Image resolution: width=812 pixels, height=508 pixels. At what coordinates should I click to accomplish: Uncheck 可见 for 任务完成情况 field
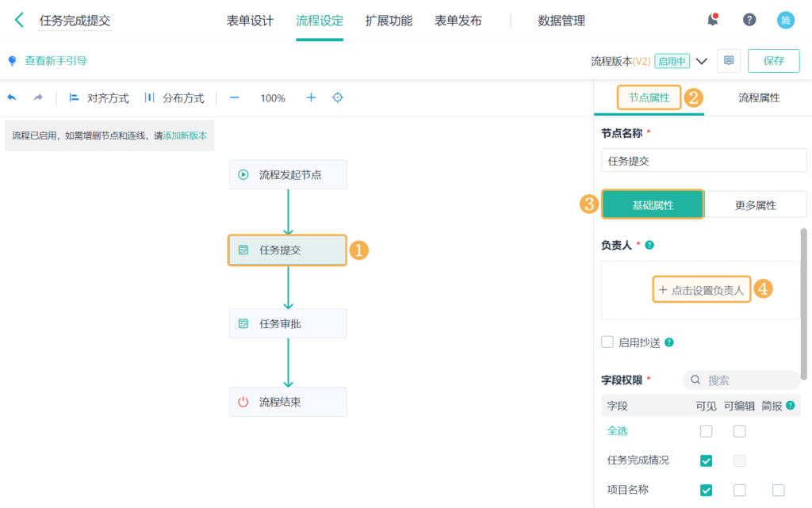705,460
